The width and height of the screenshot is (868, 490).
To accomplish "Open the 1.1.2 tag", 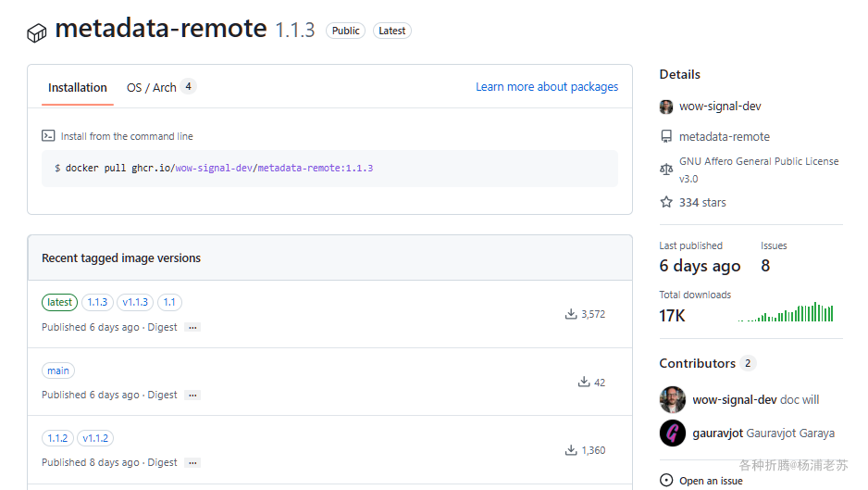I will click(57, 438).
